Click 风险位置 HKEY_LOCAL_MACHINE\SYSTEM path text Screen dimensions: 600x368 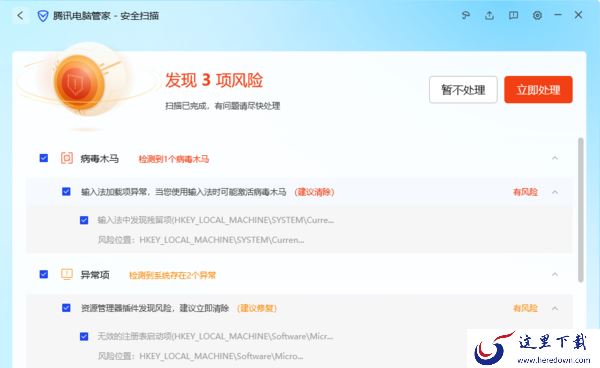201,240
